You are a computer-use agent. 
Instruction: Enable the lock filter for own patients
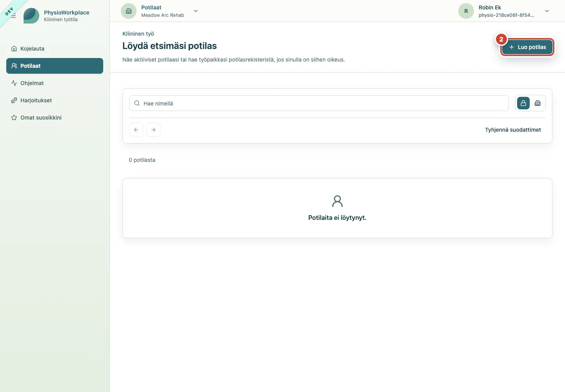[523, 103]
